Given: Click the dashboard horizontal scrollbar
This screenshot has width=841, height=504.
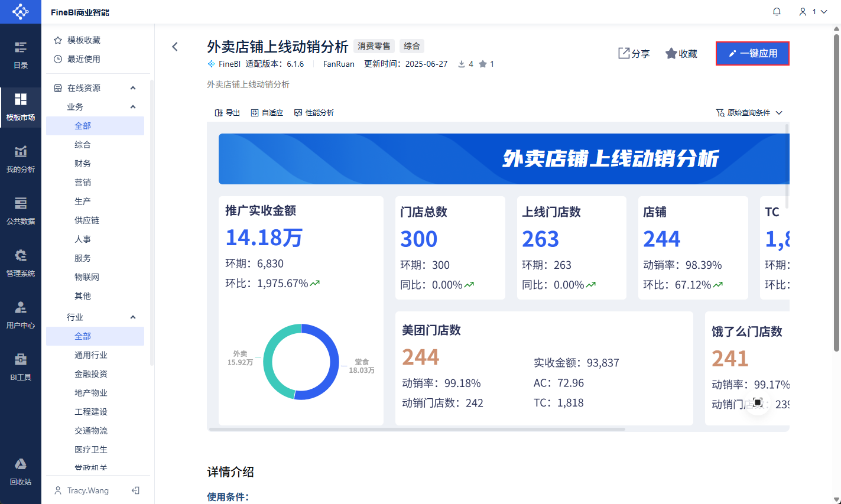Looking at the screenshot, I should 417,429.
